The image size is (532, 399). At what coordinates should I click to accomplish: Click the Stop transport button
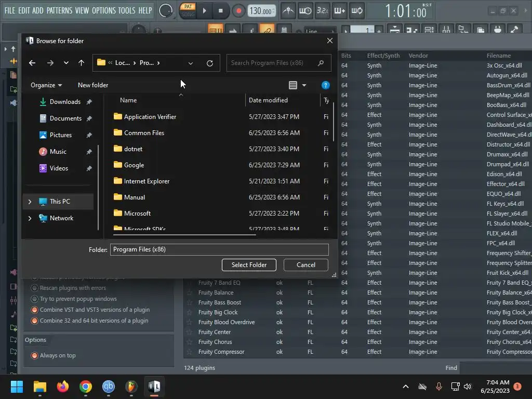pos(221,11)
